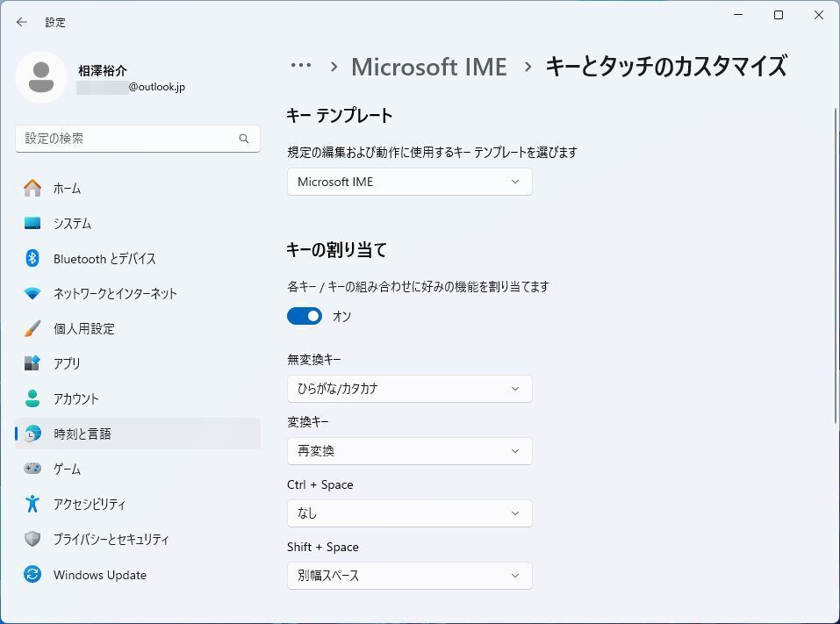Select the システム monitor icon
Screen dimensions: 840x624
32,223
